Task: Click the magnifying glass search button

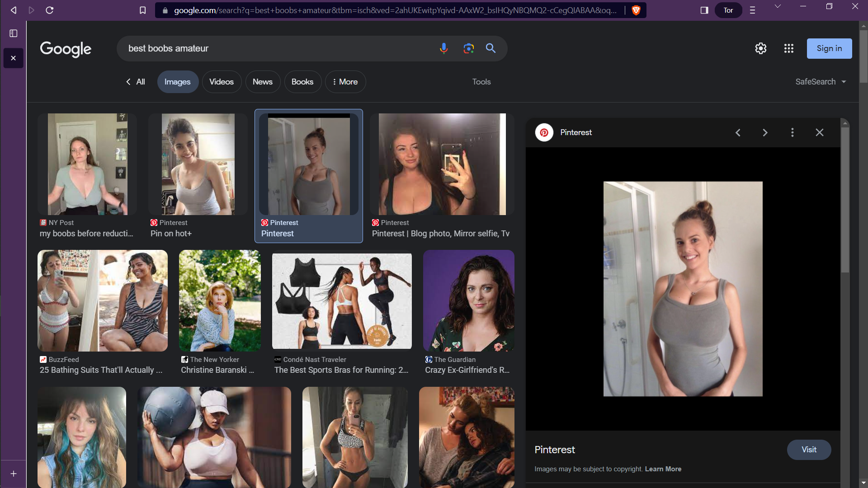Action: (x=491, y=48)
